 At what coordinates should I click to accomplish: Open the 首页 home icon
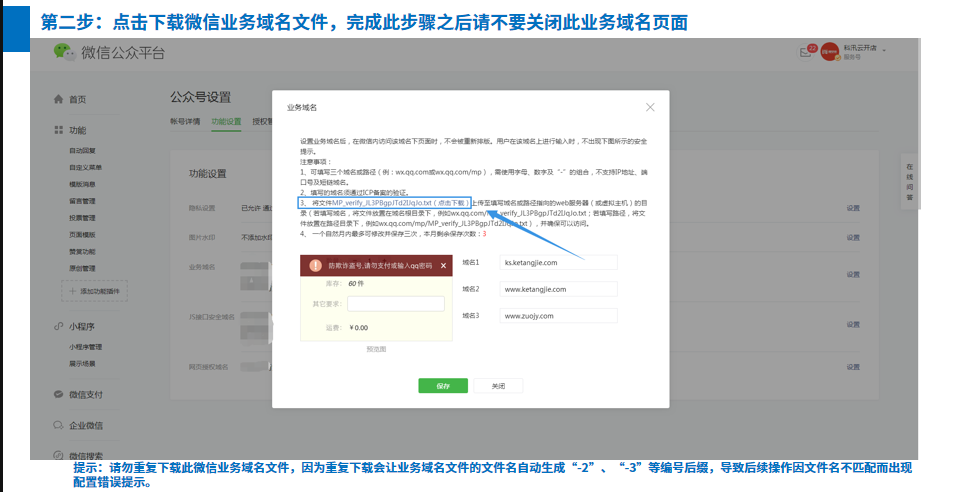tap(58, 99)
